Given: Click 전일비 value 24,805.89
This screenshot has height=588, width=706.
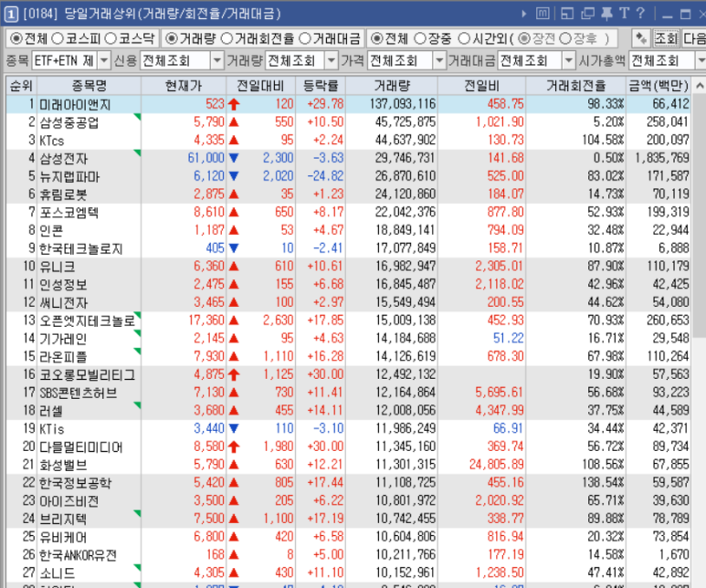Looking at the screenshot, I should click(x=497, y=464).
